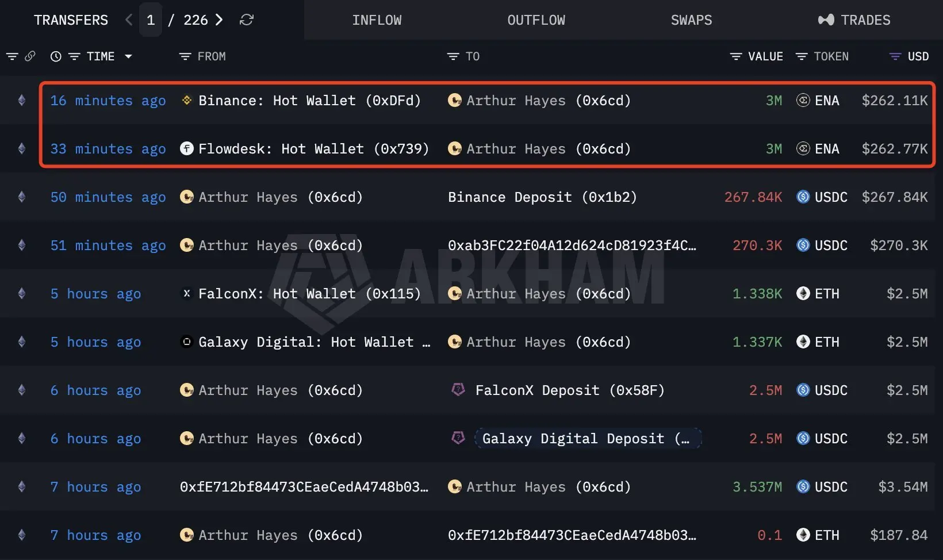Click the ENA token icon in first row
Image resolution: width=943 pixels, height=560 pixels.
pyautogui.click(x=803, y=101)
